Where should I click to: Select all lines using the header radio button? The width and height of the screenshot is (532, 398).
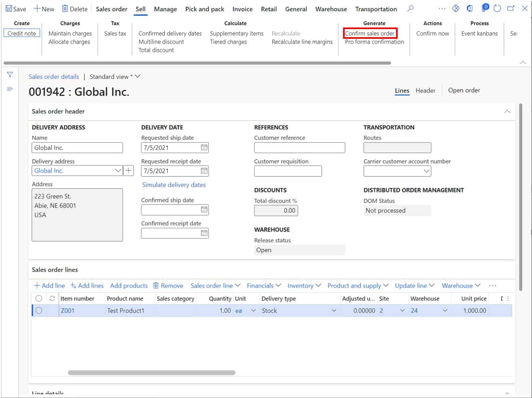(39, 298)
